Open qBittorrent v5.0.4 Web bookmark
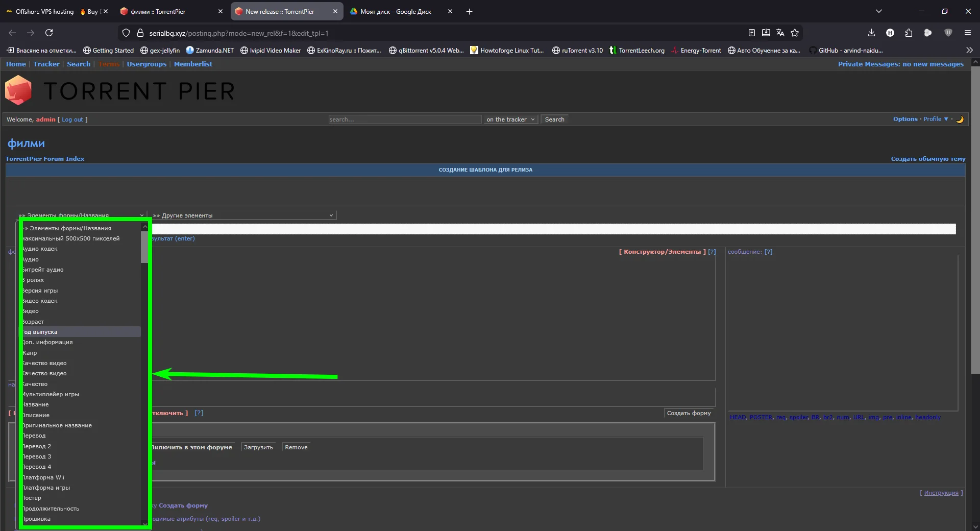This screenshot has height=531, width=980. pos(426,50)
